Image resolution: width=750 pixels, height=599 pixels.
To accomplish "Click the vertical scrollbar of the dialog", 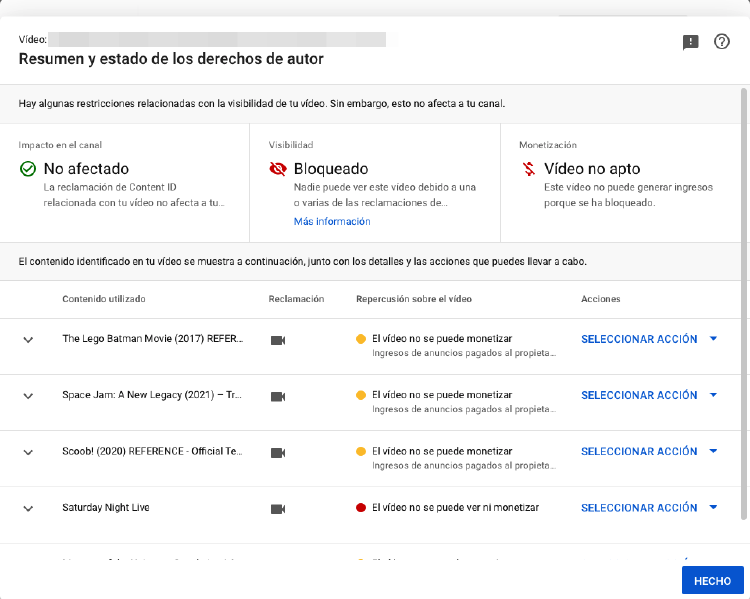I will (743, 300).
